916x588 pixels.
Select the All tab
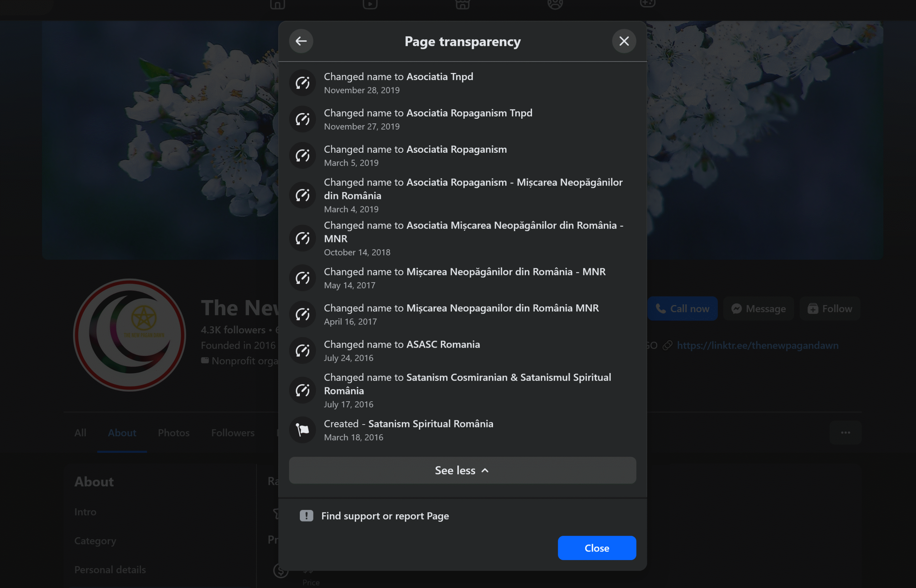(80, 433)
